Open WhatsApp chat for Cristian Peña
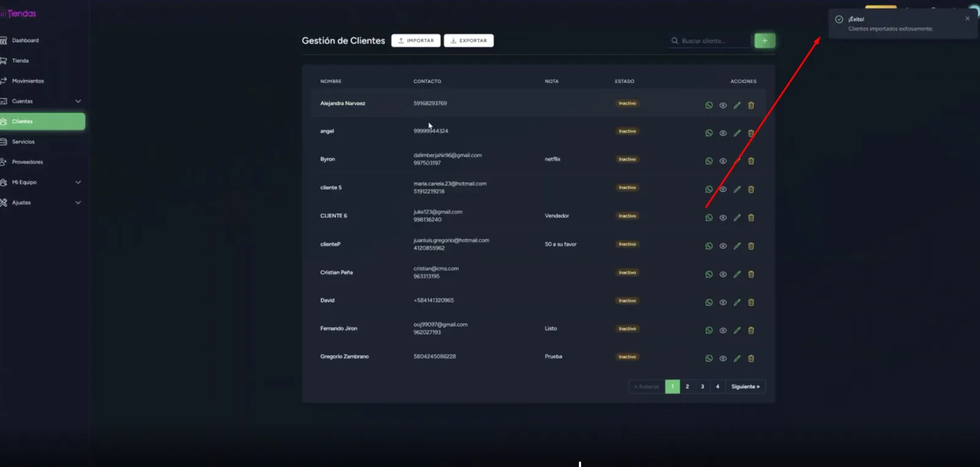Image resolution: width=980 pixels, height=467 pixels. click(709, 274)
